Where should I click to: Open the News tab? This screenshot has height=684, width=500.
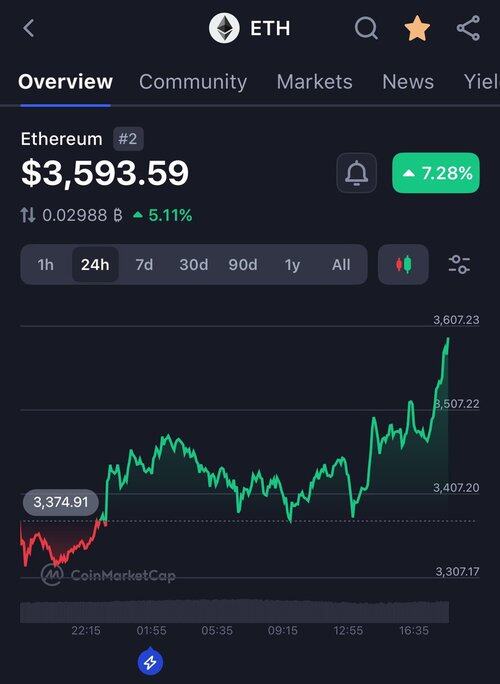[x=408, y=82]
